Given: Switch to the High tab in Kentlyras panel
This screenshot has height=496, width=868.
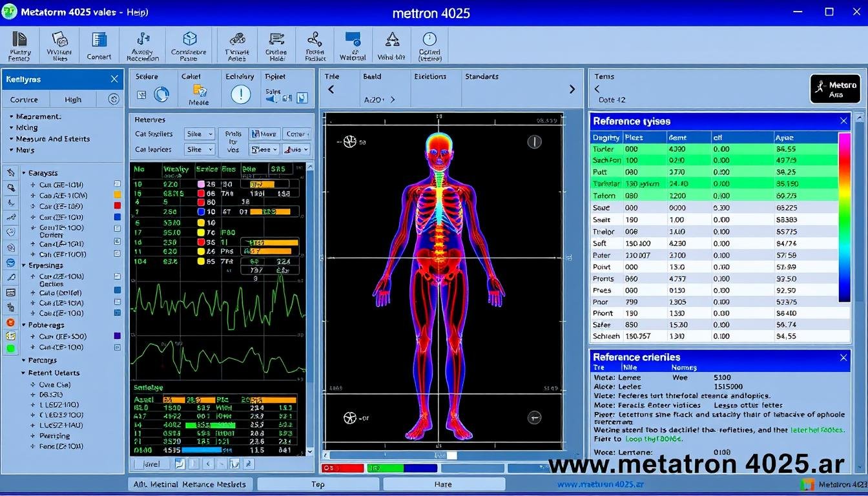Looking at the screenshot, I should pyautogui.click(x=73, y=99).
